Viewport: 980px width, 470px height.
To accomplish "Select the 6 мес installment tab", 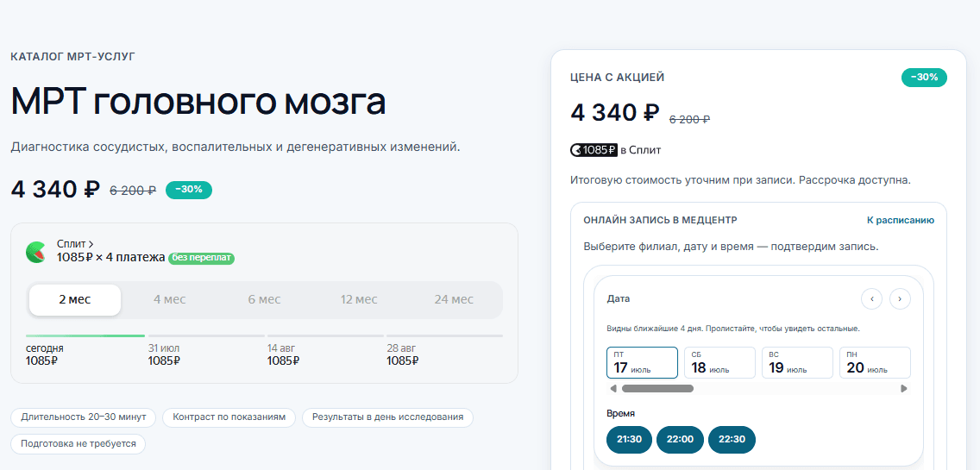I will tap(264, 300).
